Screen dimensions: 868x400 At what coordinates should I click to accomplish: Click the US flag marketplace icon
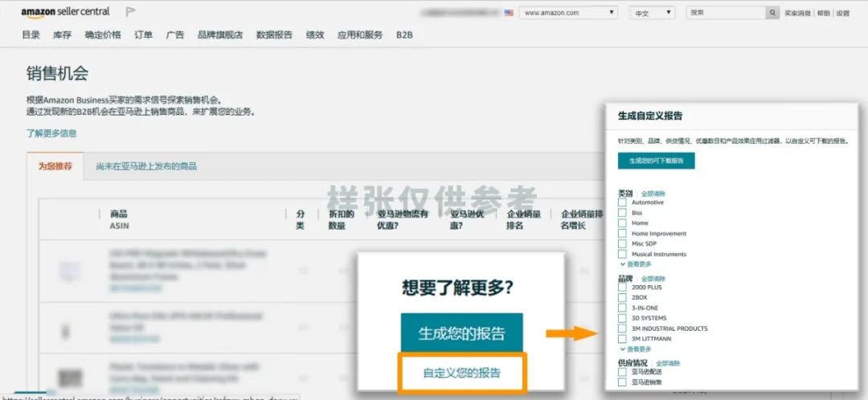coord(509,13)
